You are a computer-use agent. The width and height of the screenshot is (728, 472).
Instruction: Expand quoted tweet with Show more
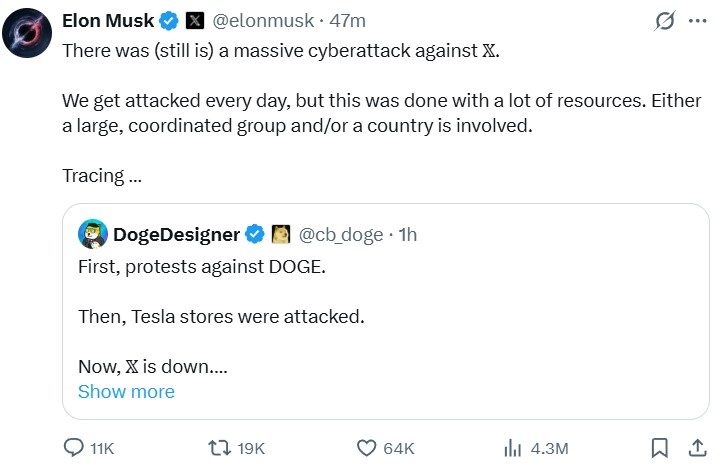[x=126, y=391]
